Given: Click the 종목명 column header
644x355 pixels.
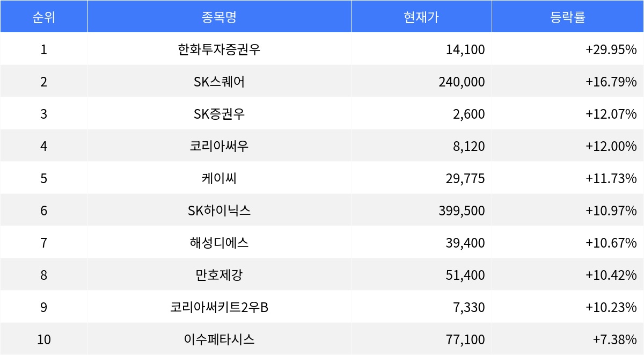Looking at the screenshot, I should tap(219, 17).
